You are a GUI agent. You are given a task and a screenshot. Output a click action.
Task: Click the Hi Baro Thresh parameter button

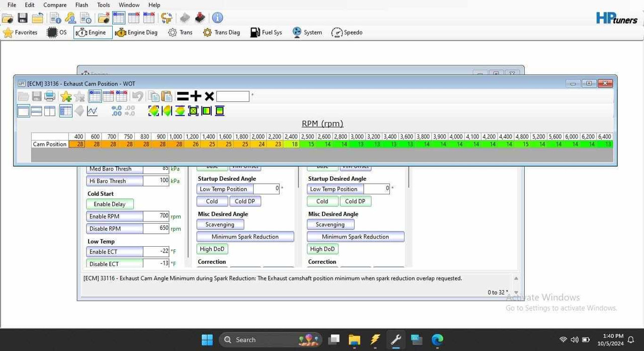[115, 181]
